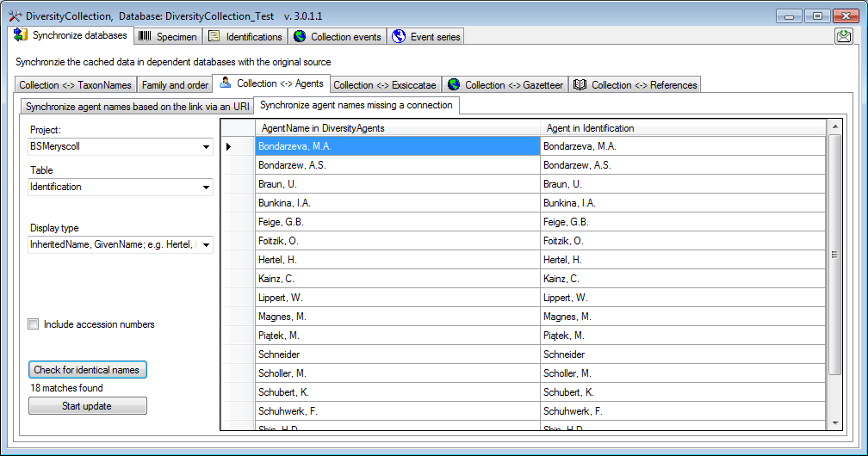Image resolution: width=868 pixels, height=456 pixels.
Task: Click the AgentName in DiversityAgents column header
Action: coord(398,128)
